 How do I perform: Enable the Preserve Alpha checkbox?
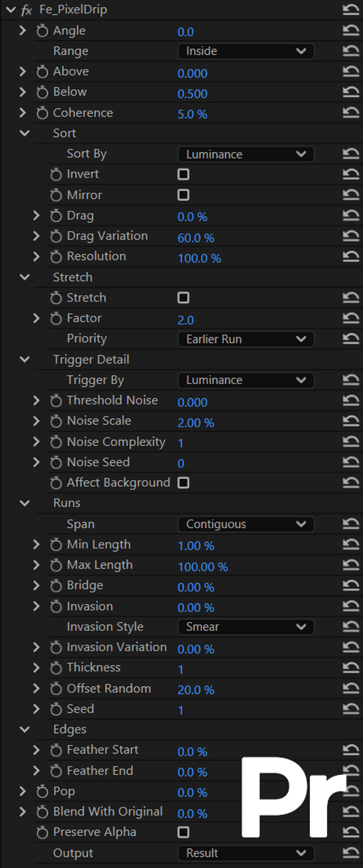[183, 832]
